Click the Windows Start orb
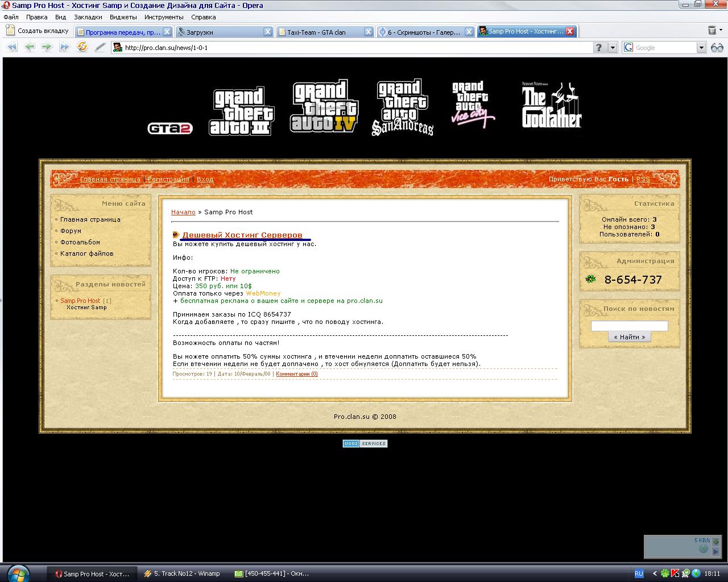This screenshot has width=728, height=582. tap(19, 573)
